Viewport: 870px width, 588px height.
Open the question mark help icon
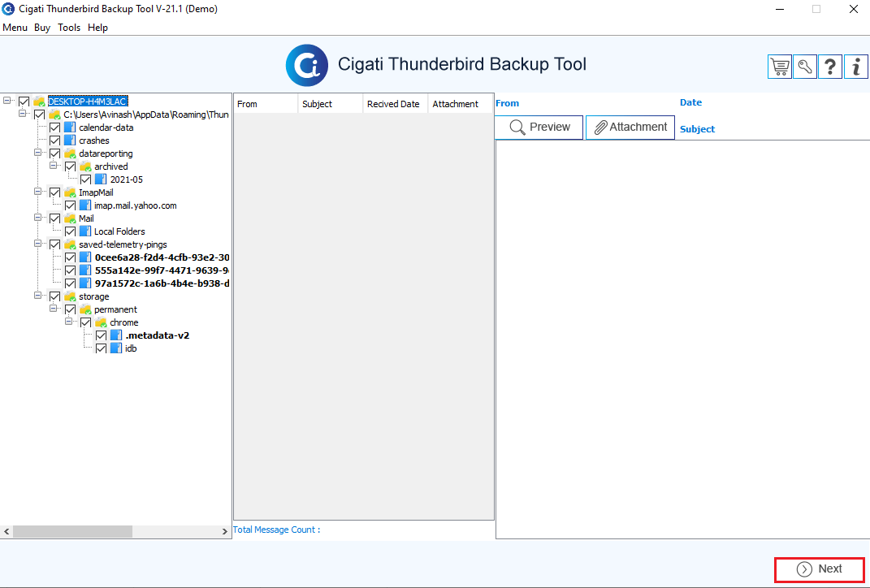830,67
